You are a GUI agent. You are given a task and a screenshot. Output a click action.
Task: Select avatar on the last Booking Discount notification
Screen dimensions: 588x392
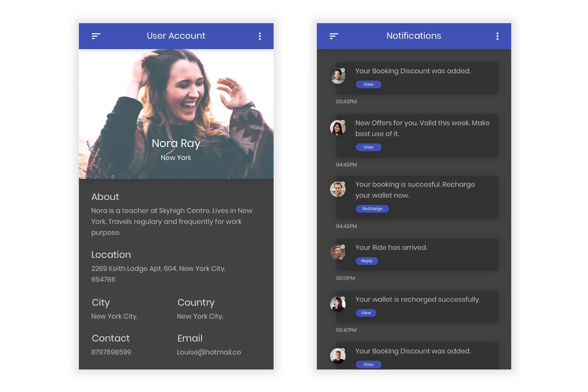point(338,356)
